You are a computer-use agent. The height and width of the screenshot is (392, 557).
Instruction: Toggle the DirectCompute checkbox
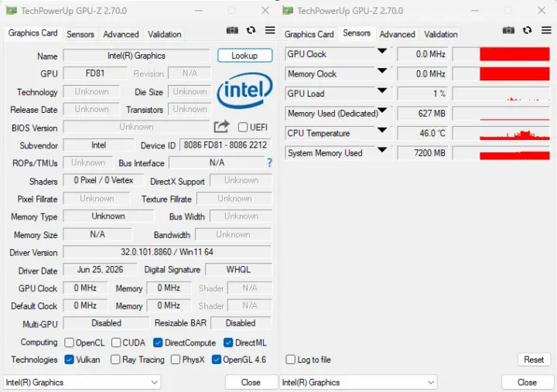point(158,343)
